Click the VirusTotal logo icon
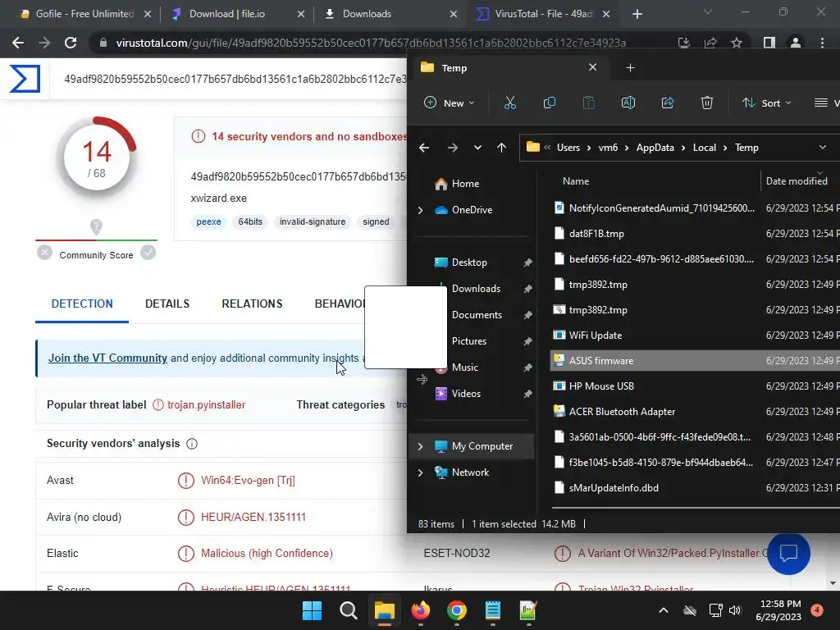The width and height of the screenshot is (840, 630). coord(25,79)
